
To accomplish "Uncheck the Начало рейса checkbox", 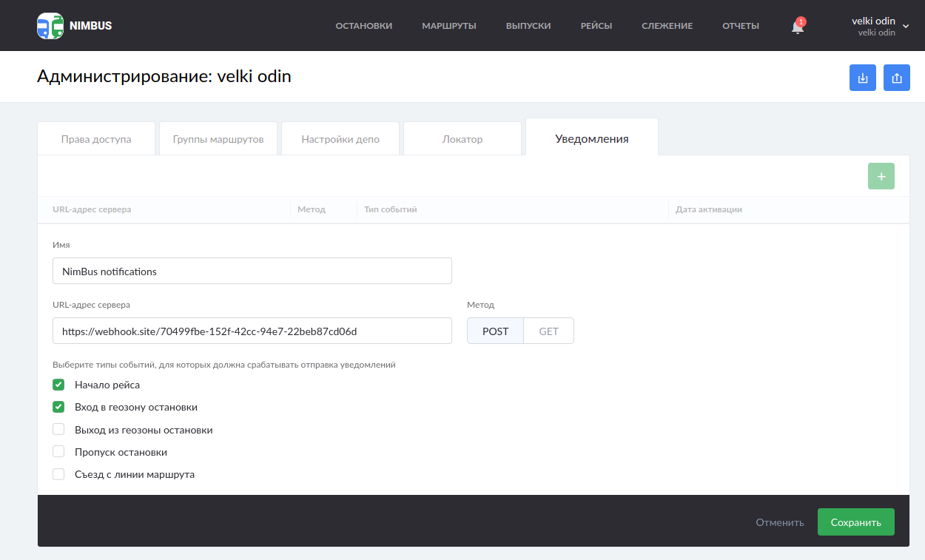I will pos(58,385).
